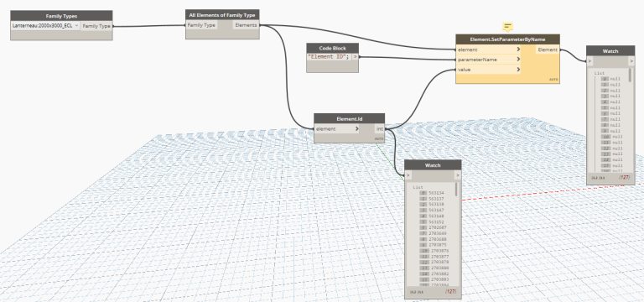644x302 pixels.
Task: Select ID value 2702607 in Watch list
Action: (x=438, y=227)
